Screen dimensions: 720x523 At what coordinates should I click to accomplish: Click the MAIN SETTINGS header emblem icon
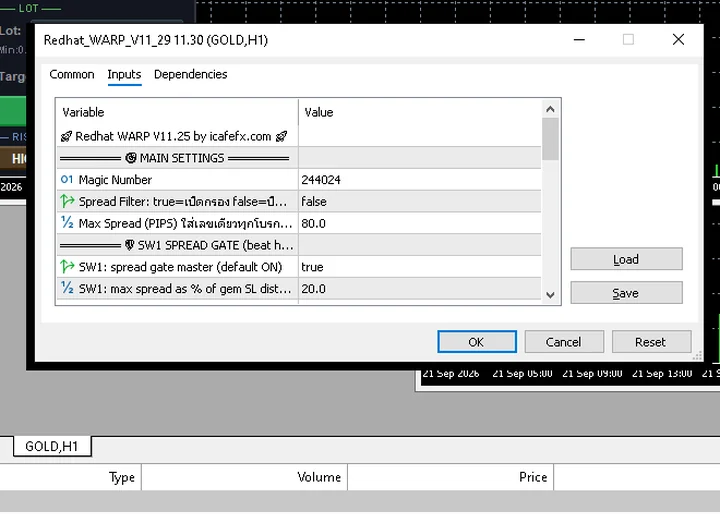coord(131,158)
